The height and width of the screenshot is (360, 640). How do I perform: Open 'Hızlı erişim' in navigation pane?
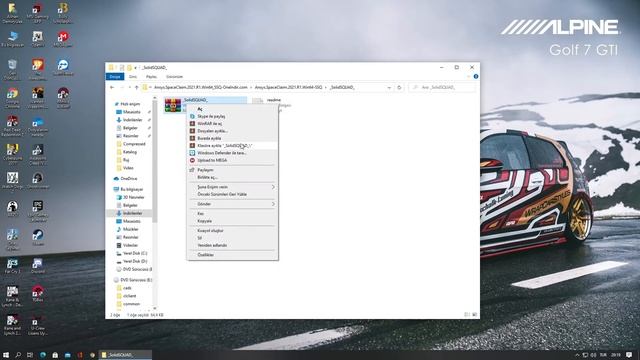coord(127,104)
